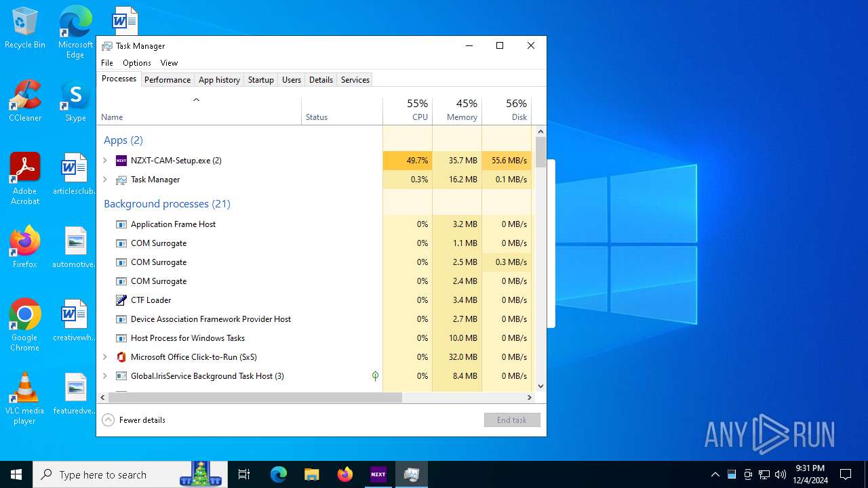Click the Application Frame Host process icon
This screenshot has width=868, height=488.
(121, 224)
